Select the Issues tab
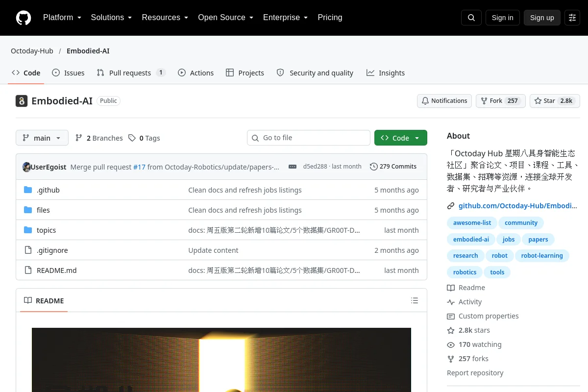The width and height of the screenshot is (588, 392). pos(68,73)
